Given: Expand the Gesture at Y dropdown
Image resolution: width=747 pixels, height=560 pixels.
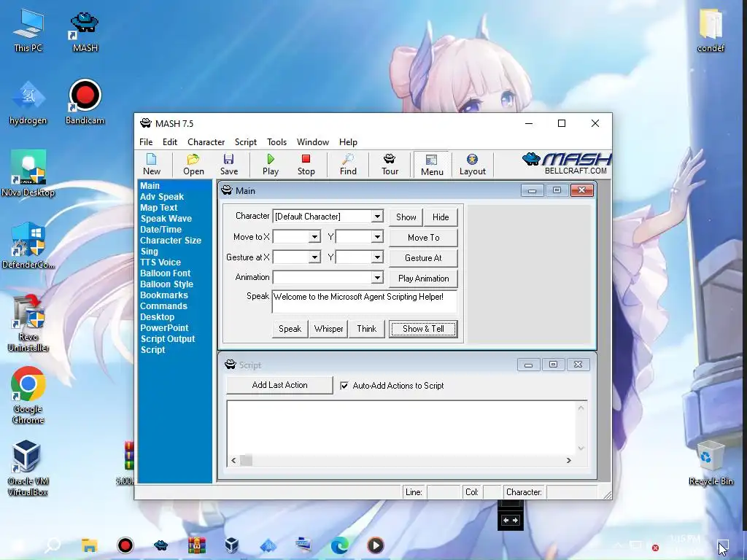Looking at the screenshot, I should click(x=377, y=257).
